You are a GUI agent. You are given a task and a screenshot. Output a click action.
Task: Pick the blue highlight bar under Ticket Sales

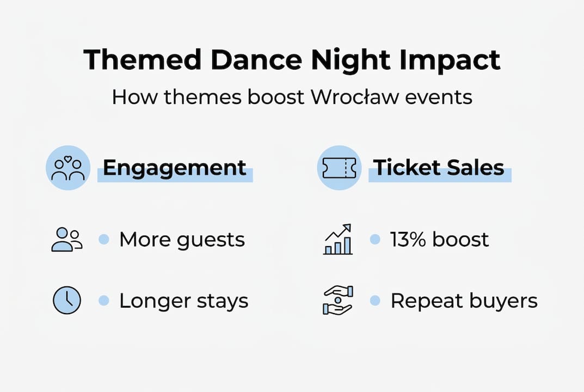pyautogui.click(x=440, y=179)
